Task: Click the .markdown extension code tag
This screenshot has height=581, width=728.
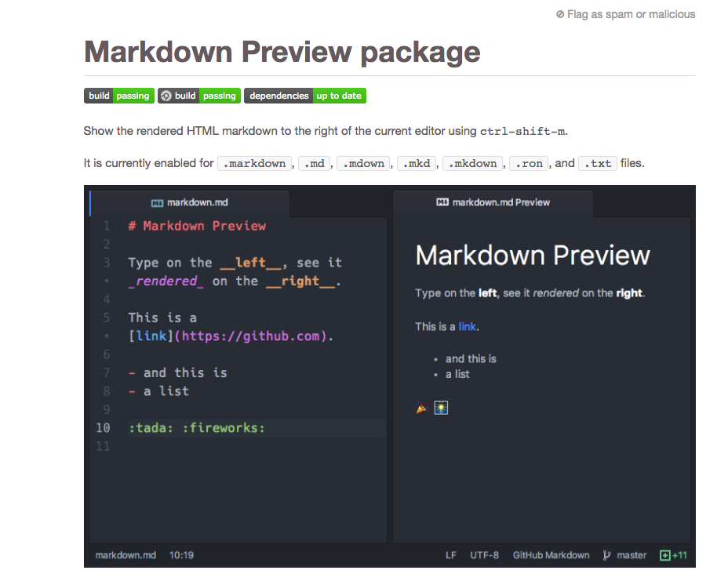Action: pyautogui.click(x=254, y=163)
